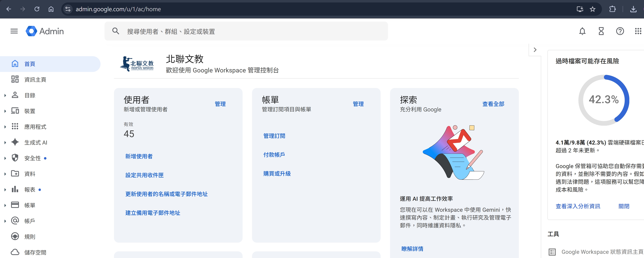644x258 pixels.
Task: Expand the 帳單 sidebar section
Action: tap(5, 205)
